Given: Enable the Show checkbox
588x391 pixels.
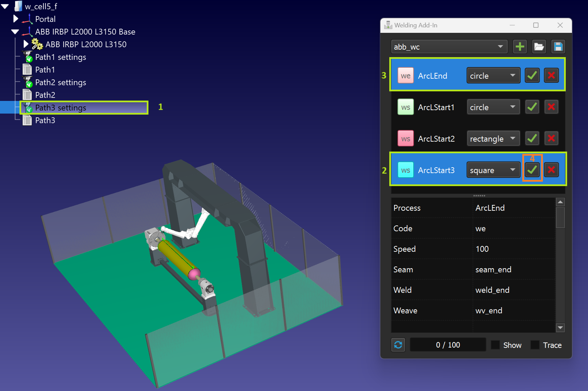Looking at the screenshot, I should pos(495,345).
